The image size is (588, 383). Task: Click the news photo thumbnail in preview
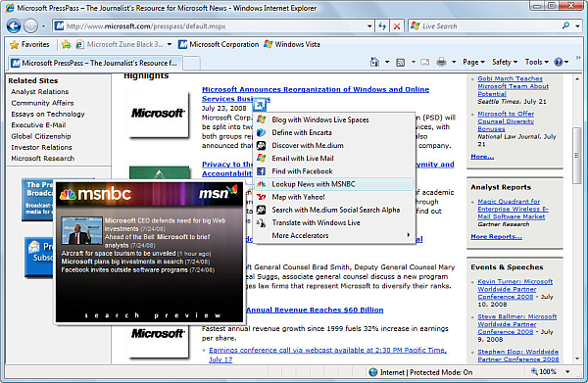coord(81,230)
